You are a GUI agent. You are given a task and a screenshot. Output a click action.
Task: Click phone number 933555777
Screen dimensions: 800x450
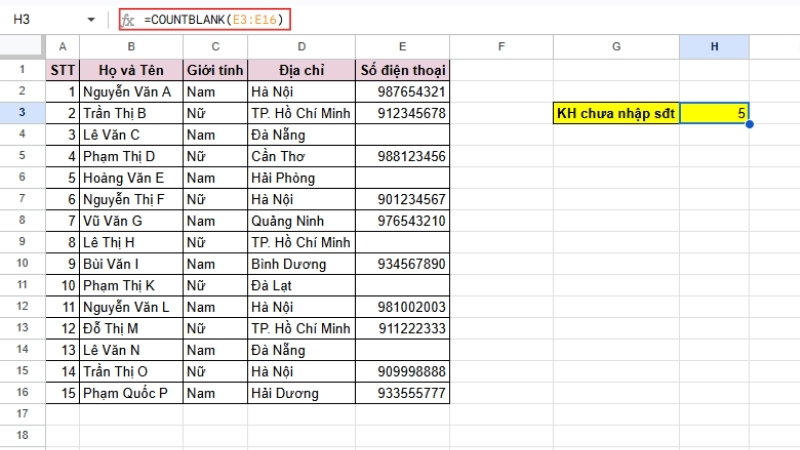(x=403, y=393)
